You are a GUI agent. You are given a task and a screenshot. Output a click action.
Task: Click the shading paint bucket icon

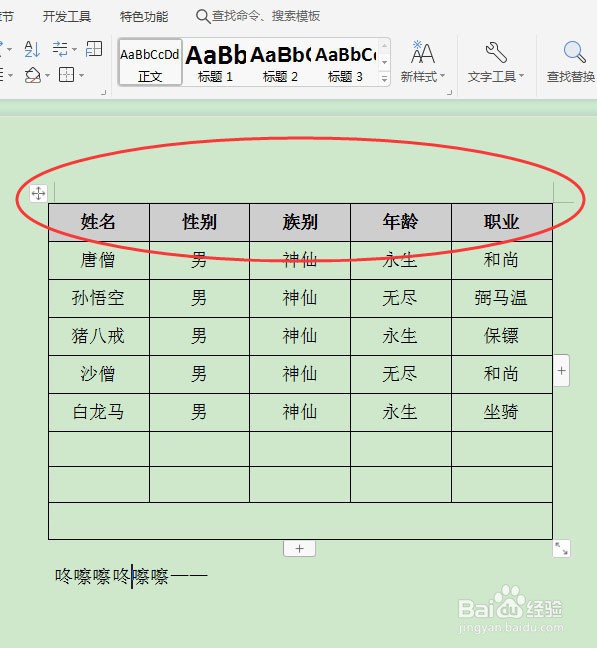coord(33,75)
